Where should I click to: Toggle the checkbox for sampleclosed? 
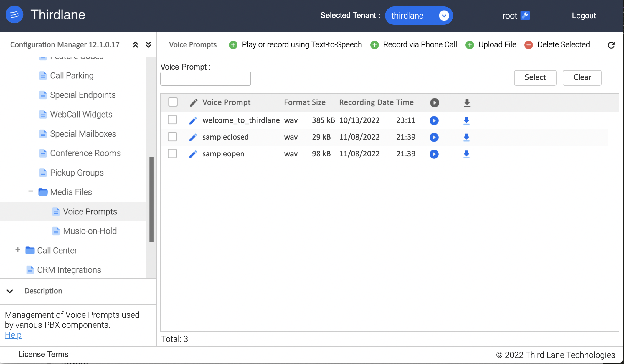[173, 137]
